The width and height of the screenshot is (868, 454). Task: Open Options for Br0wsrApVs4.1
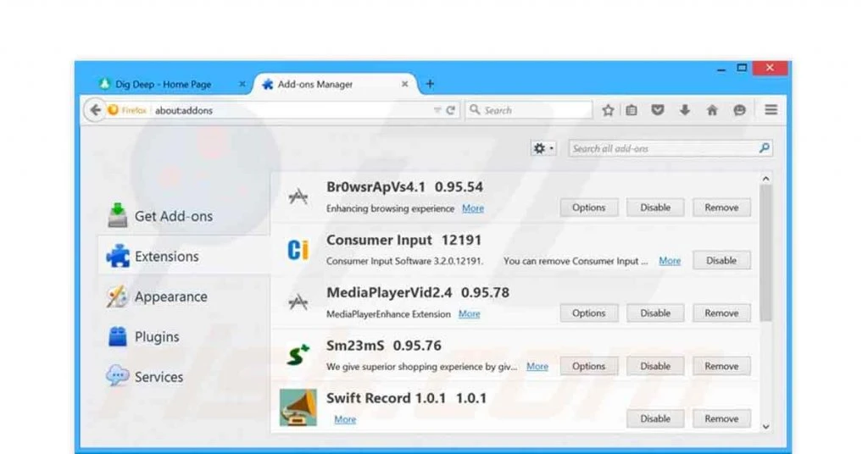pos(588,208)
